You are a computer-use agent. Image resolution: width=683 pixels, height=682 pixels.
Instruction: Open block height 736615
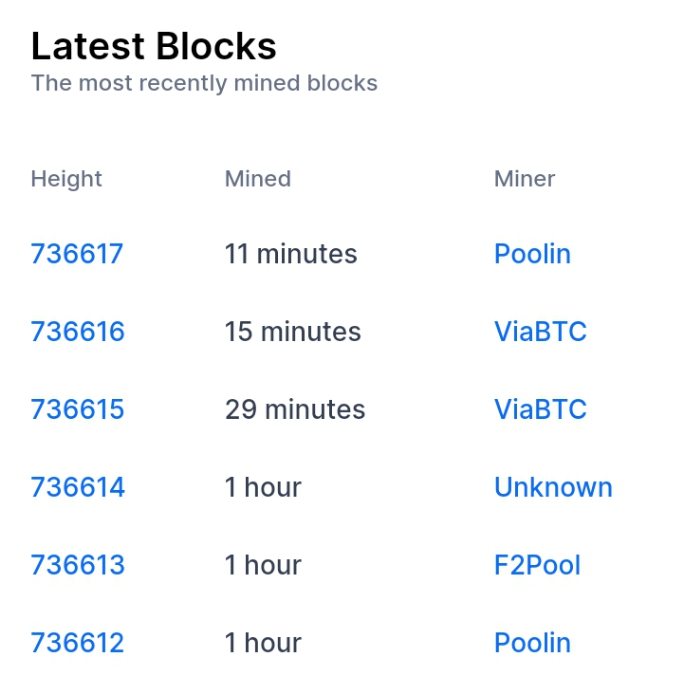click(x=77, y=409)
